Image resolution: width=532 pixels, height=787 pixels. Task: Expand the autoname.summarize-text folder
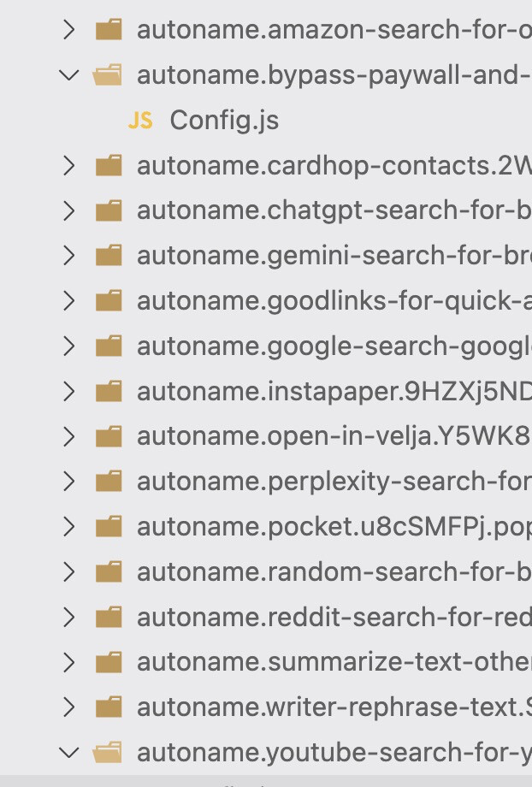click(x=68, y=662)
